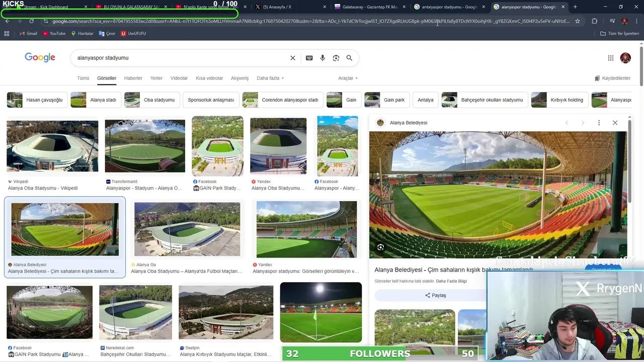
Task: Open the on-screen keyboard icon in search bar
Action: coord(309,58)
